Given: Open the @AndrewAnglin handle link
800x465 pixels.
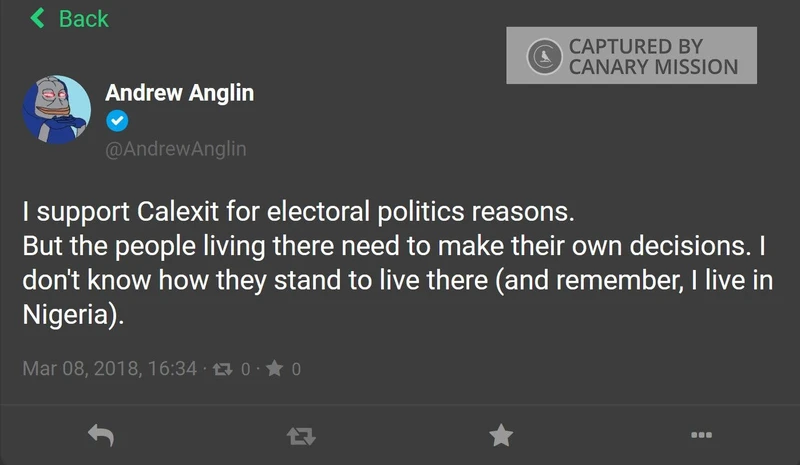Looking at the screenshot, I should [x=176, y=149].
